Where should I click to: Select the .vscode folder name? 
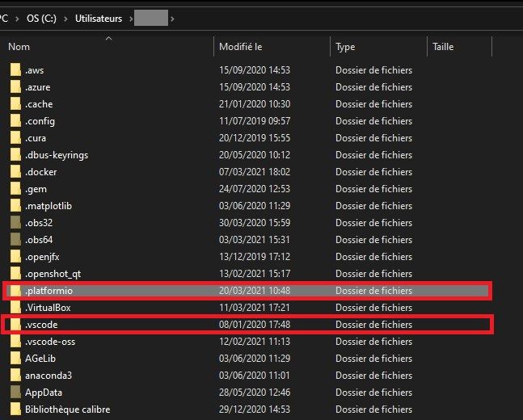pyautogui.click(x=41, y=325)
